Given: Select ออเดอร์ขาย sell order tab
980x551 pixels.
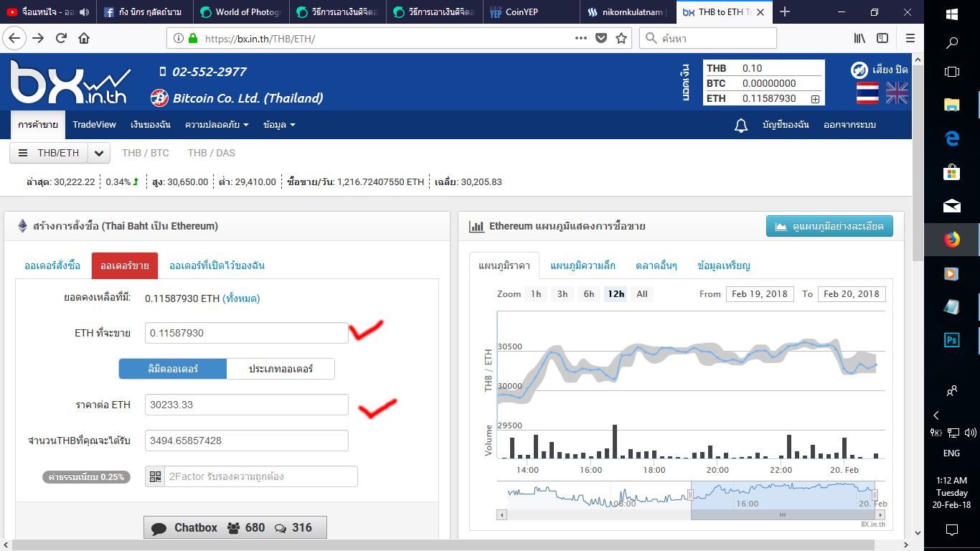Looking at the screenshot, I should (x=125, y=265).
